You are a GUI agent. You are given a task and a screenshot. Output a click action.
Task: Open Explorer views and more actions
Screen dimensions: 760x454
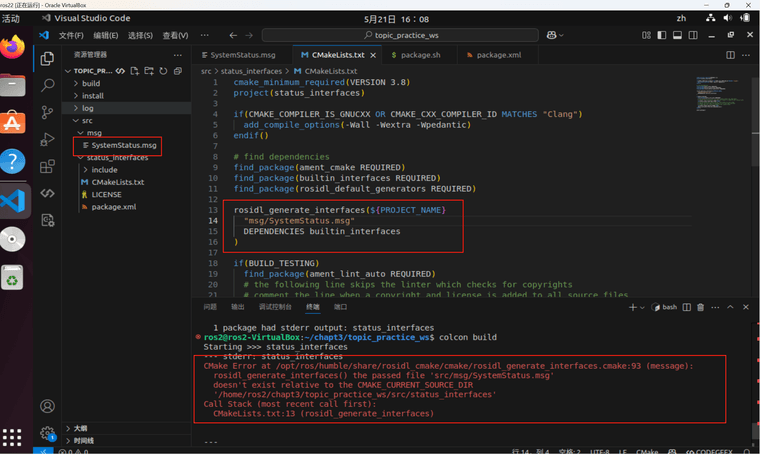pyautogui.click(x=178, y=55)
